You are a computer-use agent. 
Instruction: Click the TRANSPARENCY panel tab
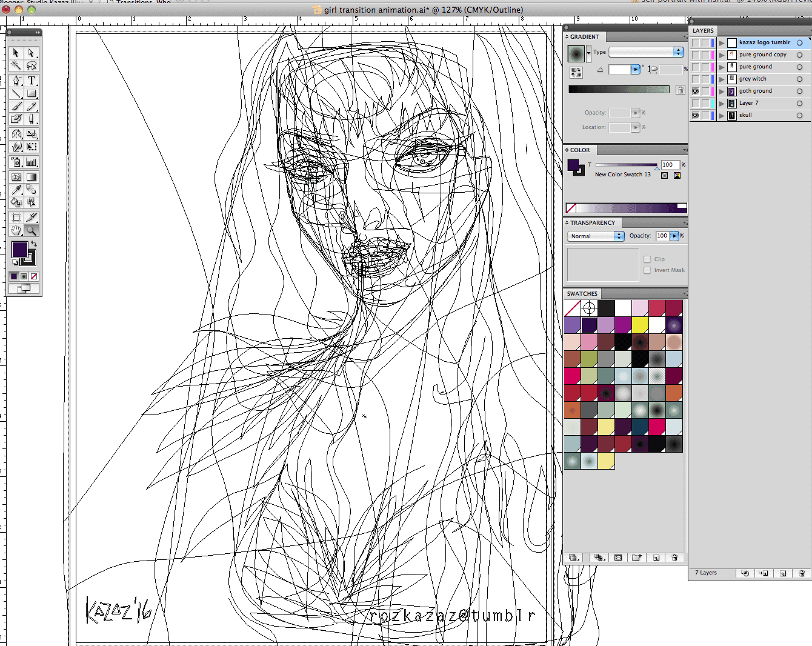point(592,223)
